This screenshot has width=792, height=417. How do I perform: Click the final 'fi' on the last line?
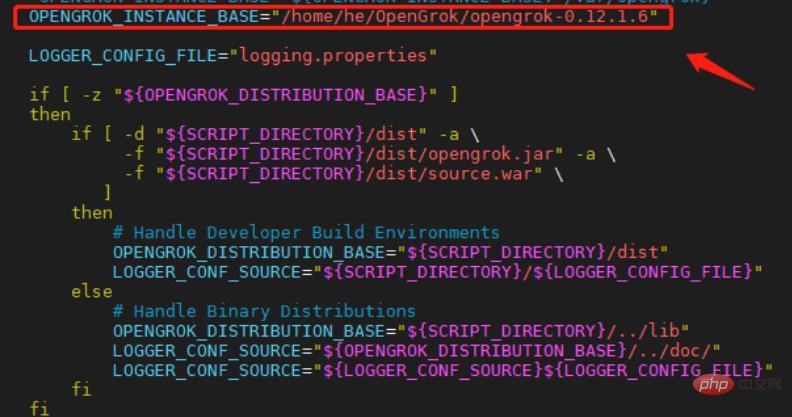click(x=39, y=408)
